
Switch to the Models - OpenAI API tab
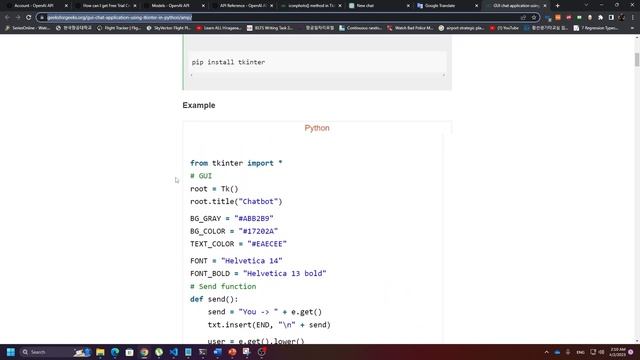point(171,6)
